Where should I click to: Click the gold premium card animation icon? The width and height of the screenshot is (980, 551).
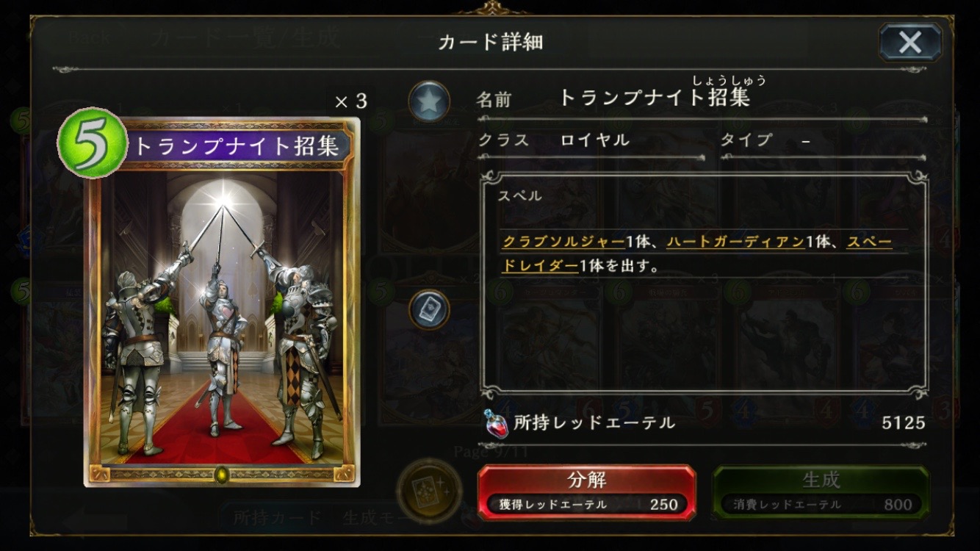[429, 492]
